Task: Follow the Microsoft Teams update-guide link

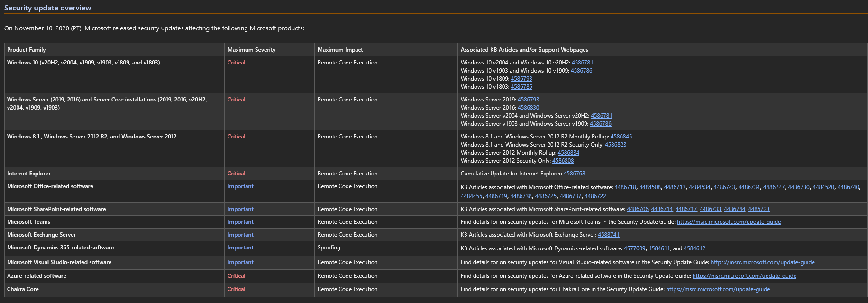Action: pos(729,222)
